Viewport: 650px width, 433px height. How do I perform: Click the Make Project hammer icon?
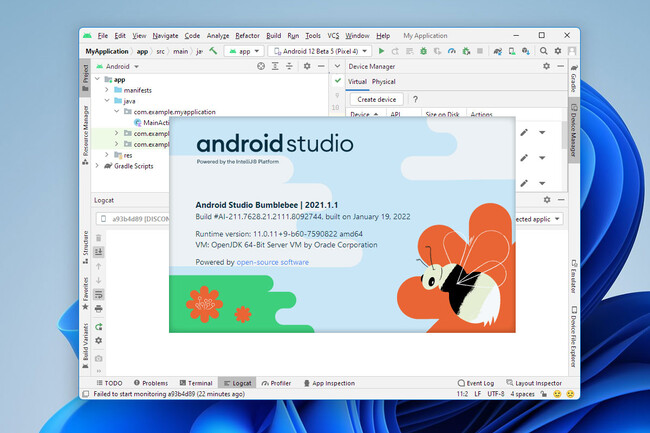tap(213, 50)
